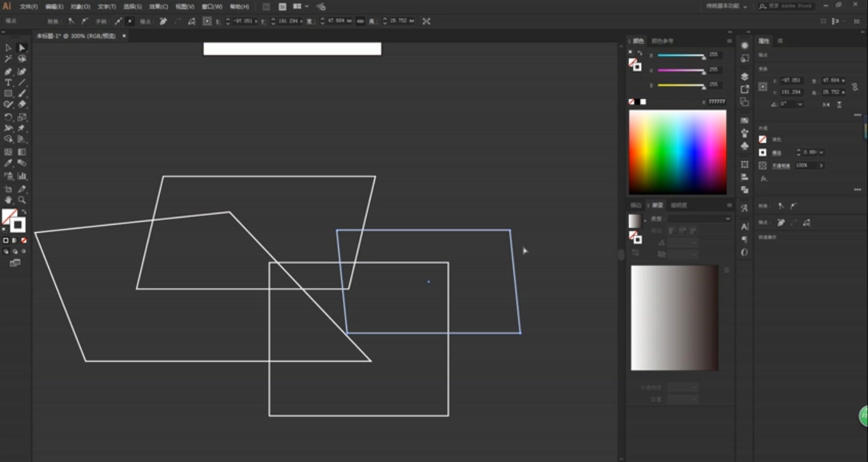The height and width of the screenshot is (462, 868).
Task: Expand the rotation angle dropdown
Action: pyautogui.click(x=800, y=104)
